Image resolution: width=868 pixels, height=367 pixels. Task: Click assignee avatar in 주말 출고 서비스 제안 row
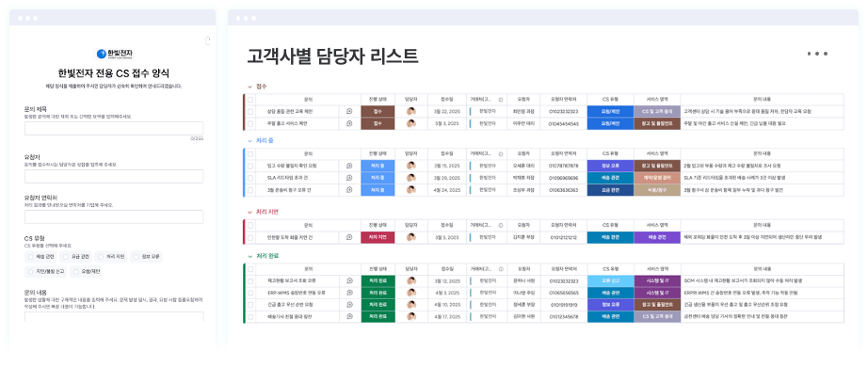click(x=410, y=123)
